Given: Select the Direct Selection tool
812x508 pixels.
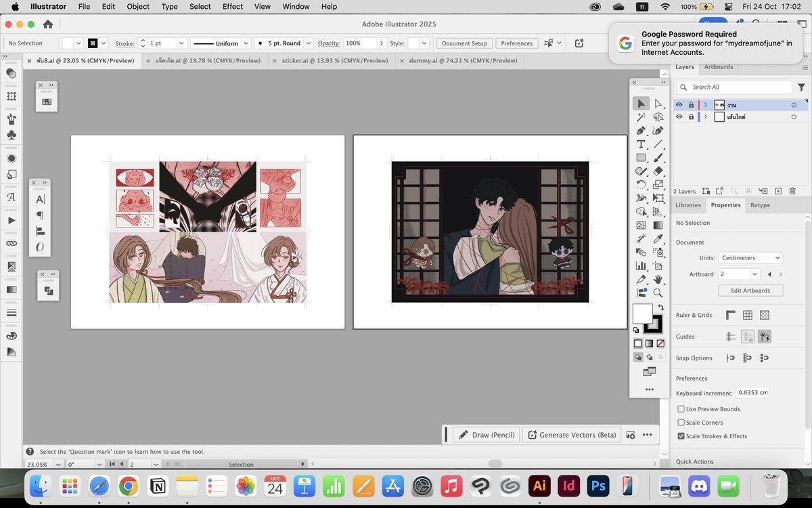Looking at the screenshot, I should 658,104.
